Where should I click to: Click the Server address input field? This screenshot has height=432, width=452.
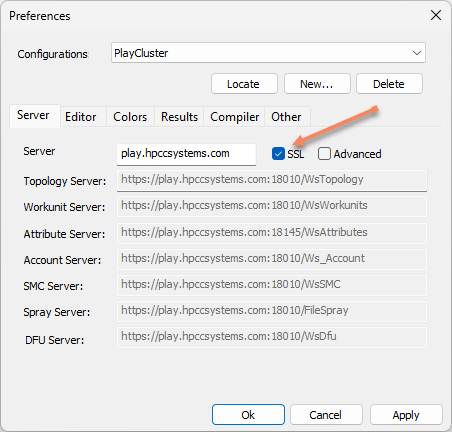tap(186, 154)
